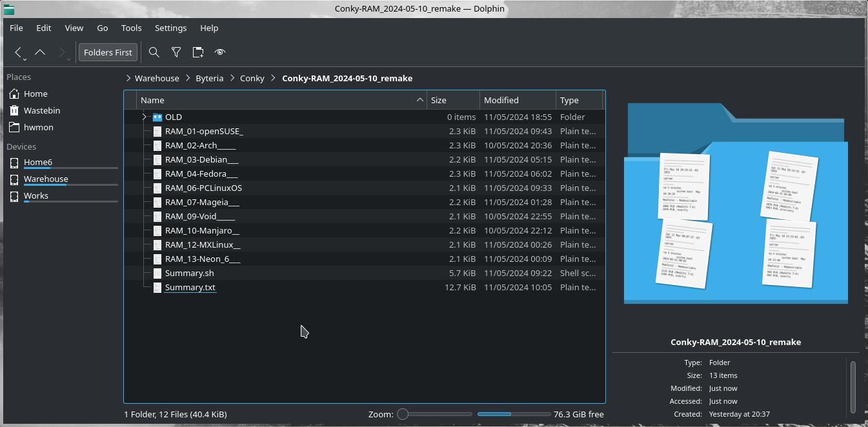Click the free disk space bar
The width and height of the screenshot is (868, 427).
coord(514,414)
